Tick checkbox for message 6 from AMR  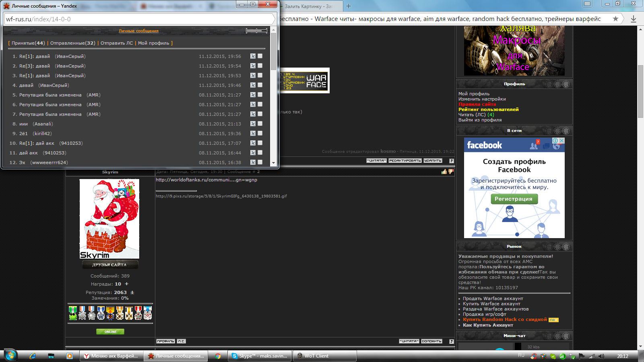click(x=260, y=105)
